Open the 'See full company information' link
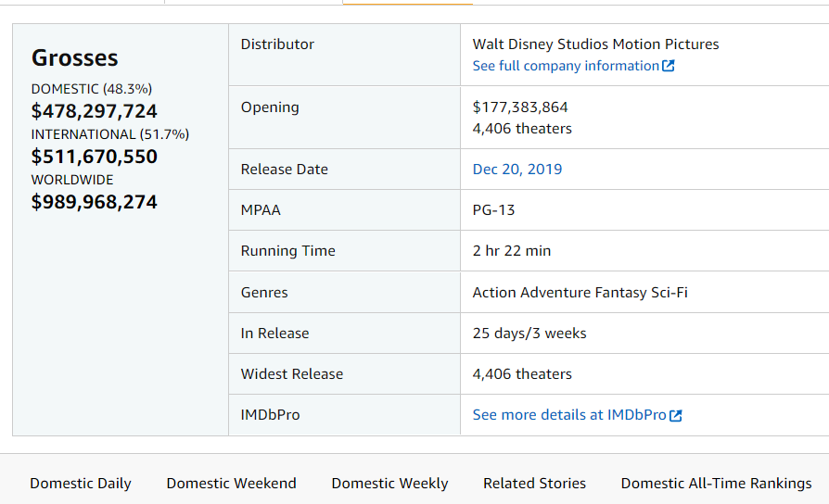Viewport: 829px width, 504px height. pyautogui.click(x=566, y=66)
